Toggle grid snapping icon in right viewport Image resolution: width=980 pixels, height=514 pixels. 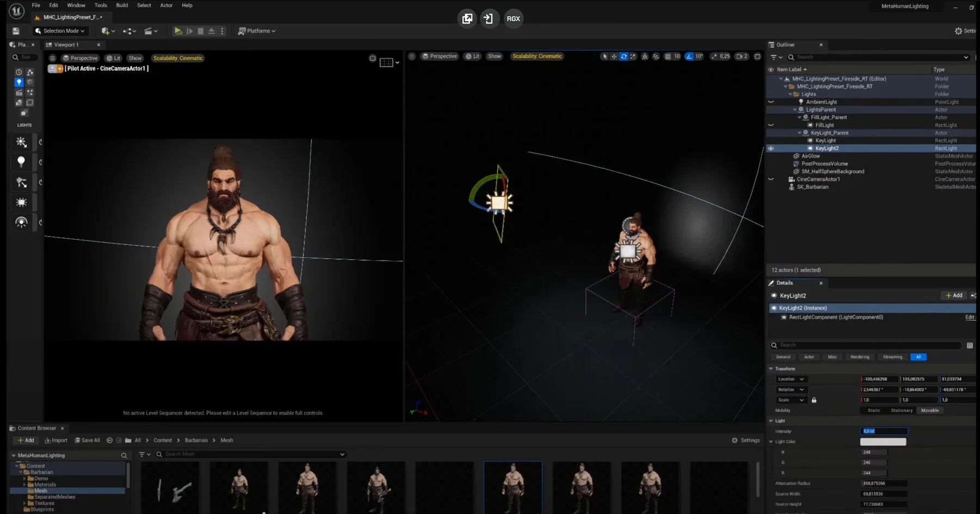tap(668, 56)
